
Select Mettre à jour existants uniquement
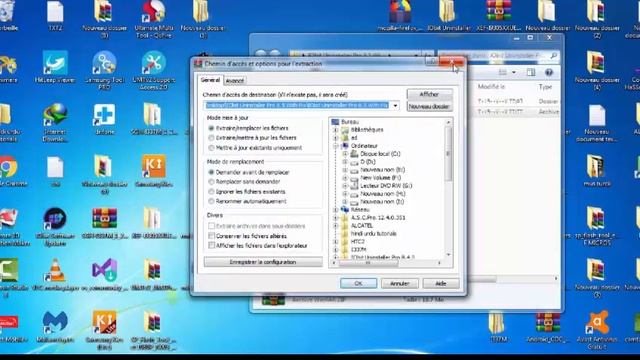coord(211,148)
